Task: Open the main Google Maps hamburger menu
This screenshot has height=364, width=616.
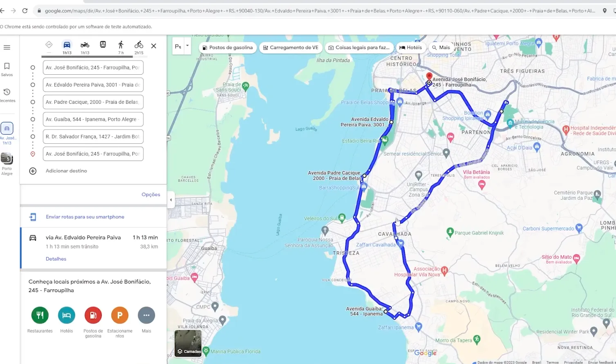Action: 7,47
